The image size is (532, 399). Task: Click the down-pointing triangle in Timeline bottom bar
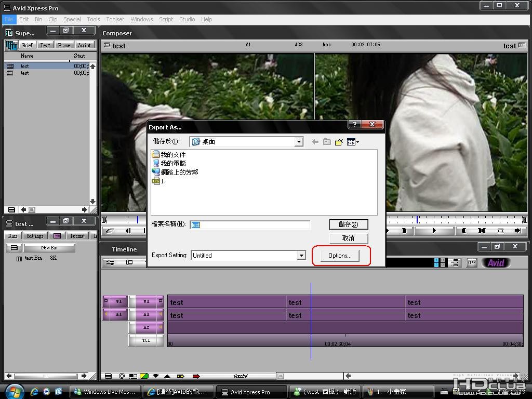tap(156, 376)
